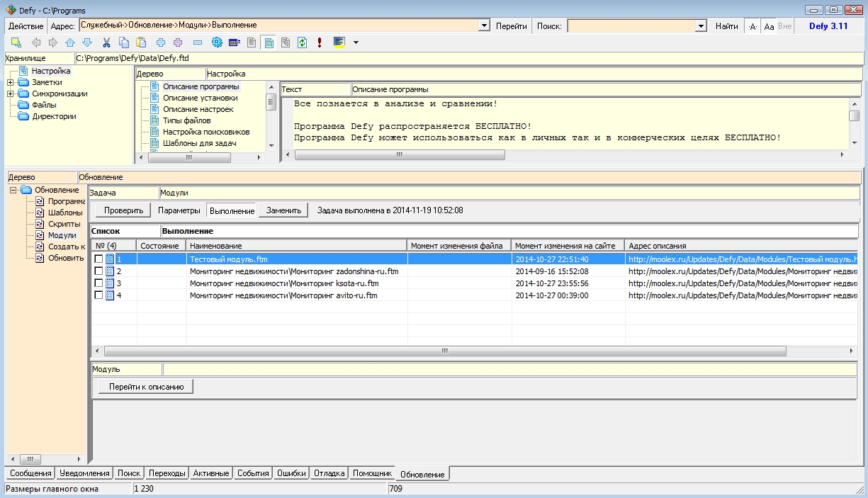Click the Момент изменения на сайте column header
Image resolution: width=868 pixels, height=498 pixels.
[568, 246]
